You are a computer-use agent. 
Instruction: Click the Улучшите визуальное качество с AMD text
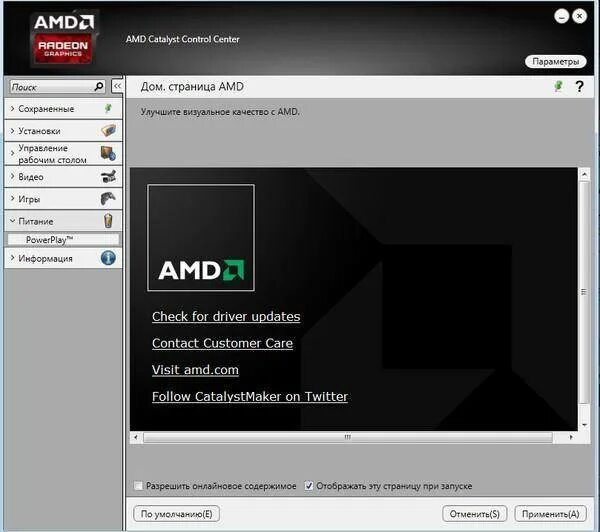point(220,112)
